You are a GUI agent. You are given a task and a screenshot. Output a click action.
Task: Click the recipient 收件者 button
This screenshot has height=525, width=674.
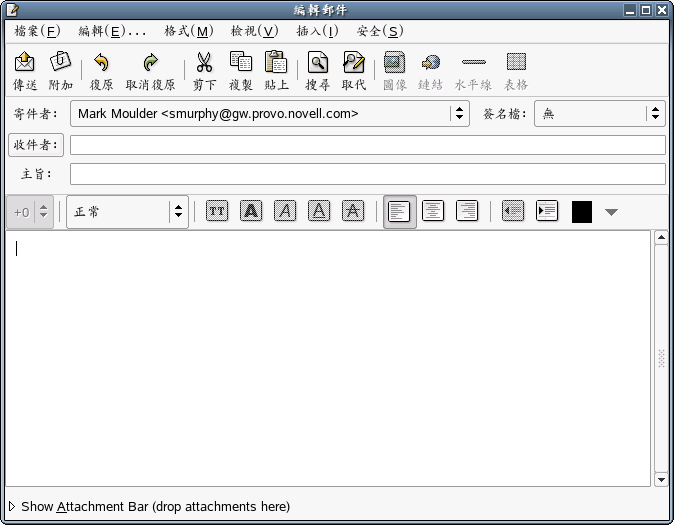point(36,145)
